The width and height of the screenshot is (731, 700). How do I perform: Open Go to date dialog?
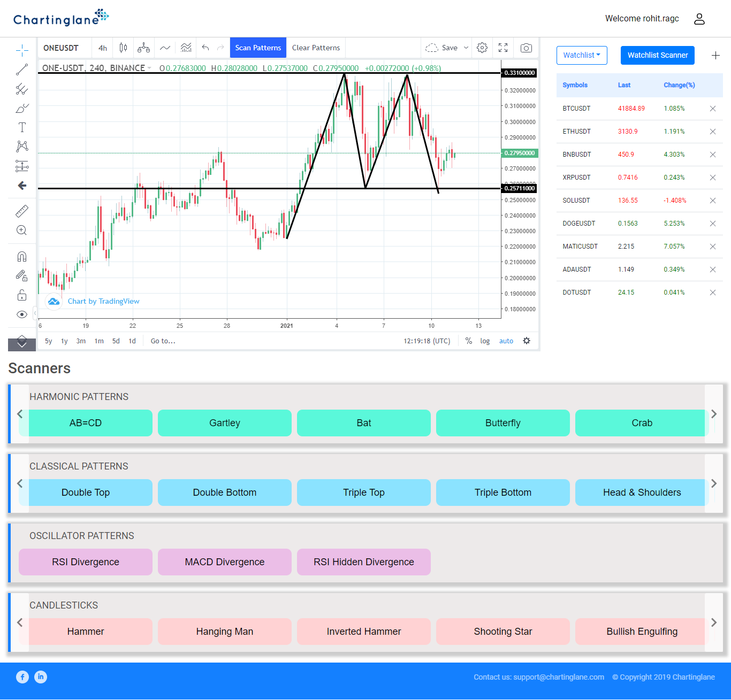coord(163,341)
